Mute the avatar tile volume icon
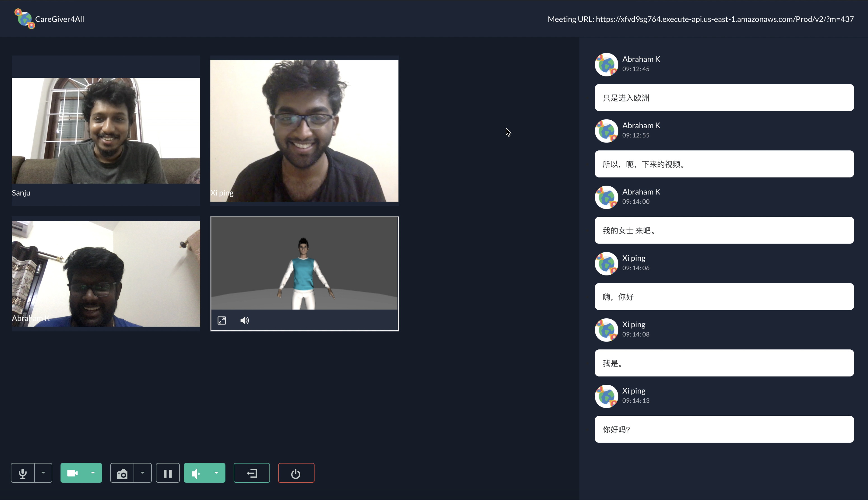Screen dimensions: 868x500 (x=244, y=320)
